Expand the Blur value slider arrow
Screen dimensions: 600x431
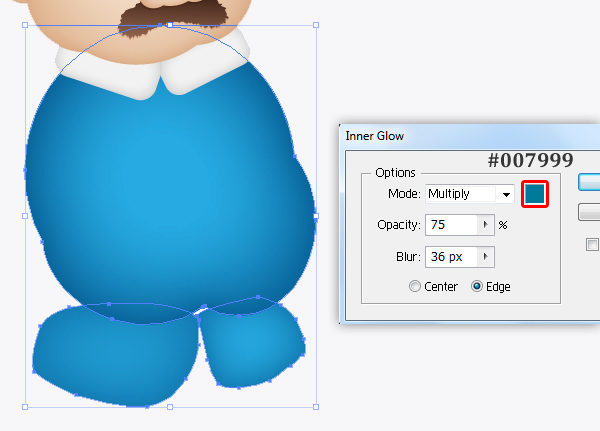tap(486, 256)
